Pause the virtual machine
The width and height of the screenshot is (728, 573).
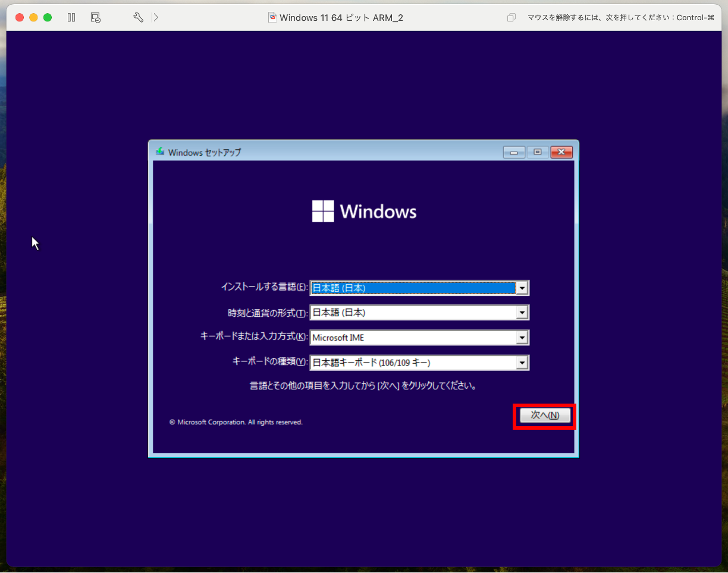click(71, 17)
